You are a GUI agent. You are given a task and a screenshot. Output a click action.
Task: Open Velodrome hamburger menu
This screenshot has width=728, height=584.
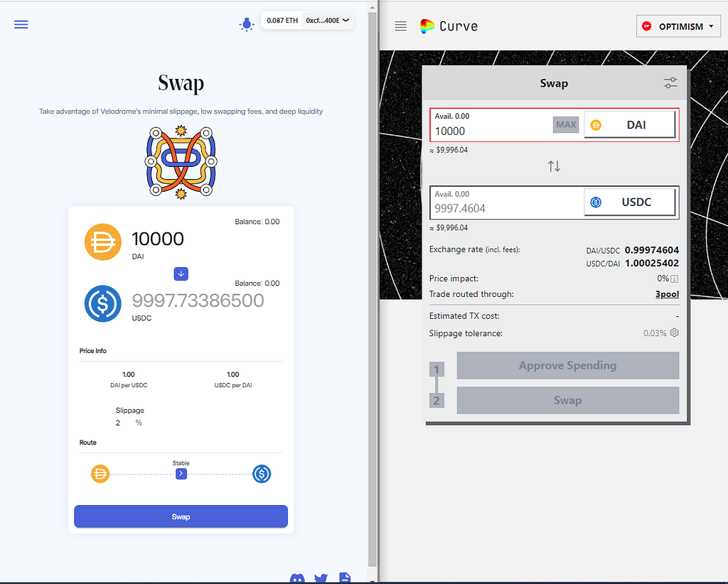click(x=21, y=25)
